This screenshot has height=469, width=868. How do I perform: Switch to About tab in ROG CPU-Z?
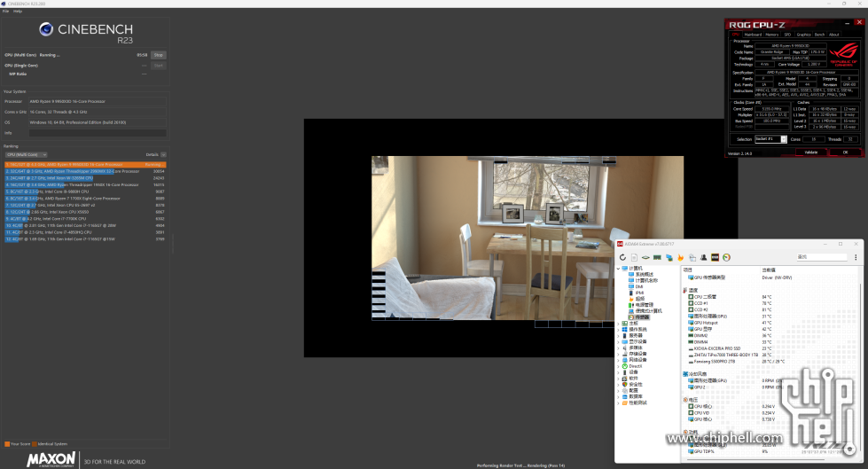pyautogui.click(x=833, y=35)
